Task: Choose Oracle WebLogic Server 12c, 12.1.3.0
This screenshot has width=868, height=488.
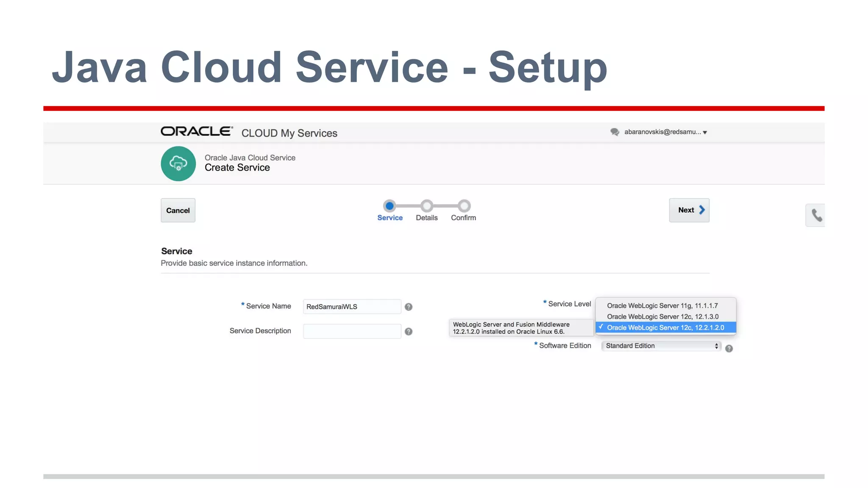Action: click(666, 316)
